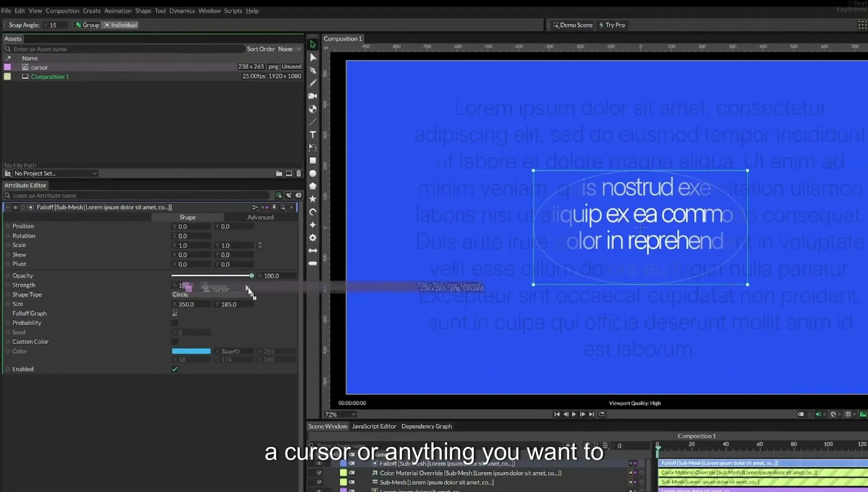Open the Composition menu

62,11
